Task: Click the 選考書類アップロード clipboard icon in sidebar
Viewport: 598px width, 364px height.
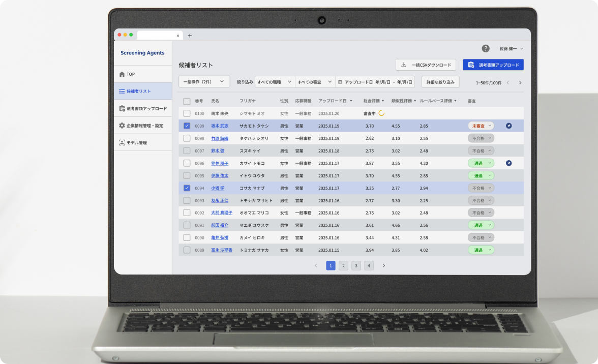Action: (x=122, y=108)
